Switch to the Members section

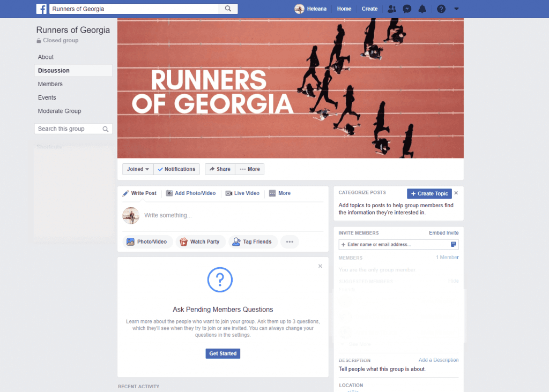pyautogui.click(x=50, y=84)
